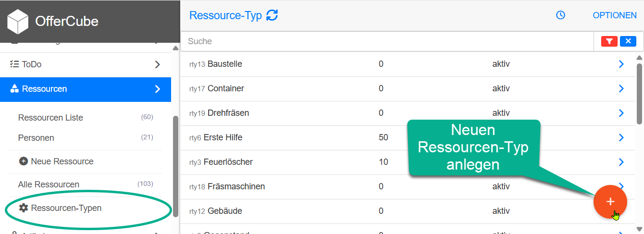This screenshot has width=644, height=234.
Task: Open Erste Hilfe row details chevron
Action: pos(621,137)
